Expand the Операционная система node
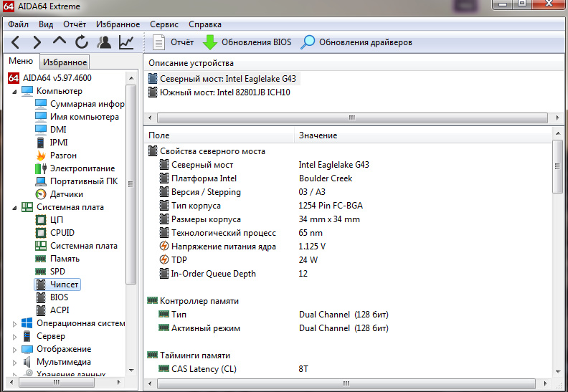568x392 pixels. (14, 324)
